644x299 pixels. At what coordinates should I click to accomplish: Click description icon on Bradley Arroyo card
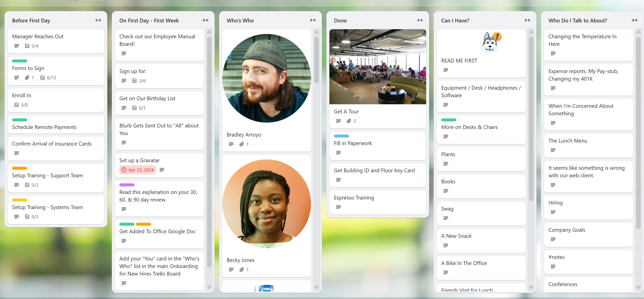[x=231, y=144]
